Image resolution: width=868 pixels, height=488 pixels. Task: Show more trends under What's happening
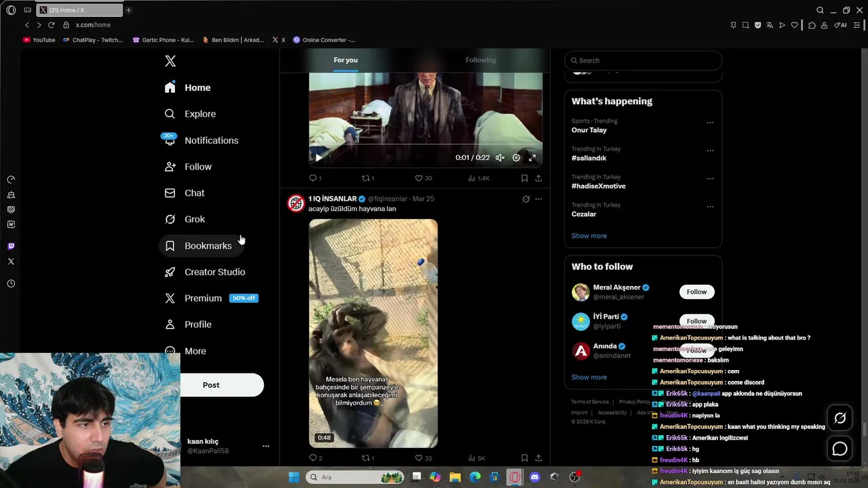pos(589,236)
